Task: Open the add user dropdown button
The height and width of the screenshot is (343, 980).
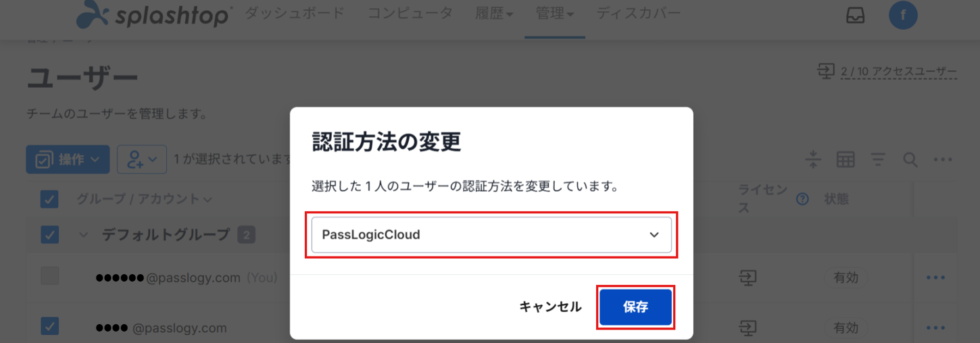Action: (142, 159)
